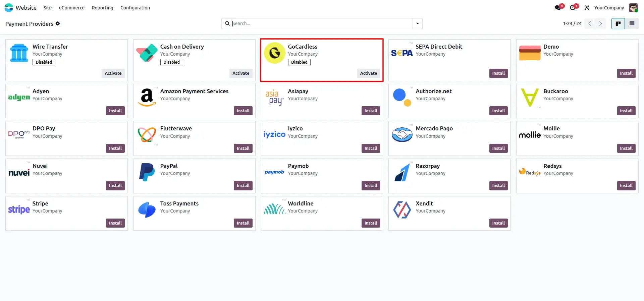Click the search magnifier icon
The height and width of the screenshot is (301, 644).
click(227, 23)
